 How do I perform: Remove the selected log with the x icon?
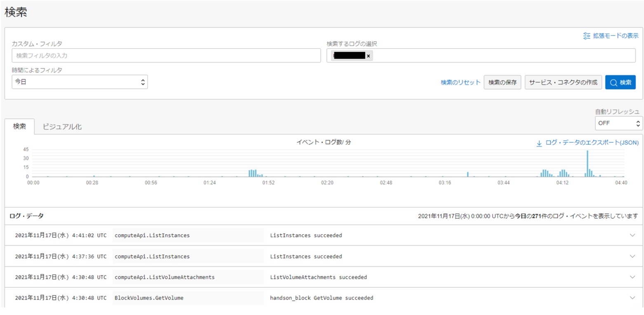coord(368,56)
